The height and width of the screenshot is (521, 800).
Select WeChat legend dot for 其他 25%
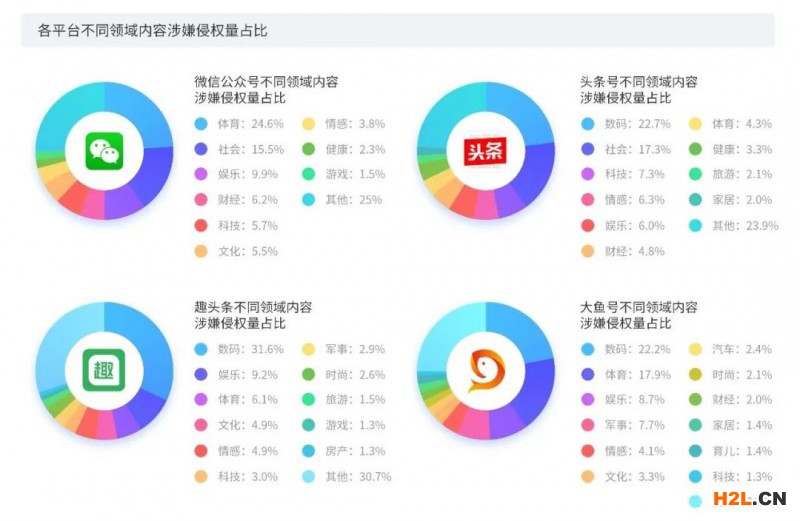309,200
